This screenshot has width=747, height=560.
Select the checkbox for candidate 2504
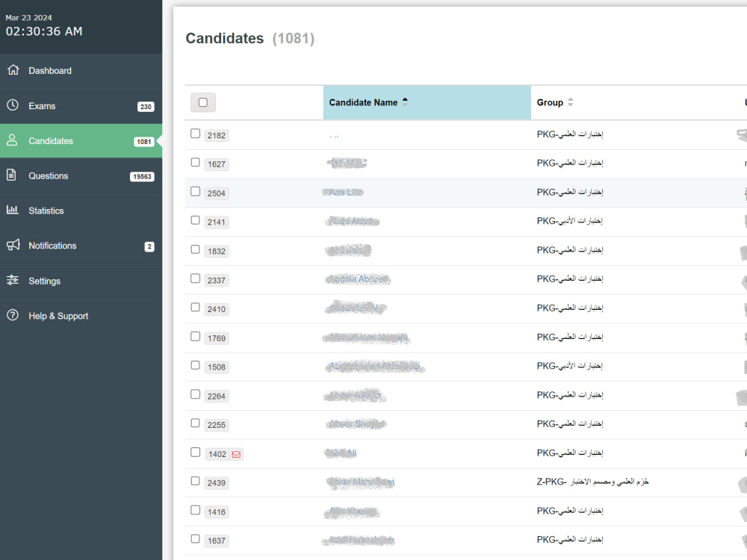point(195,191)
